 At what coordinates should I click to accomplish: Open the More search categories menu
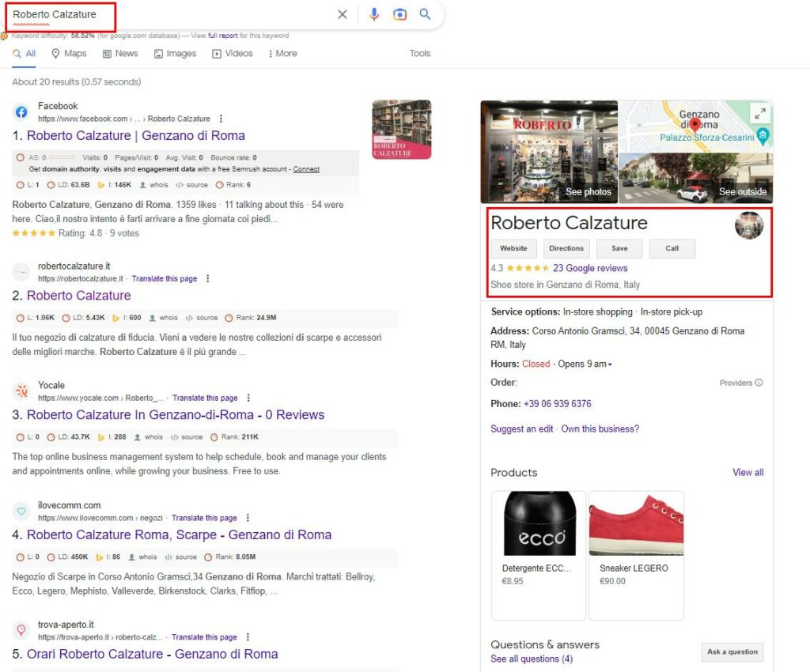tap(282, 53)
